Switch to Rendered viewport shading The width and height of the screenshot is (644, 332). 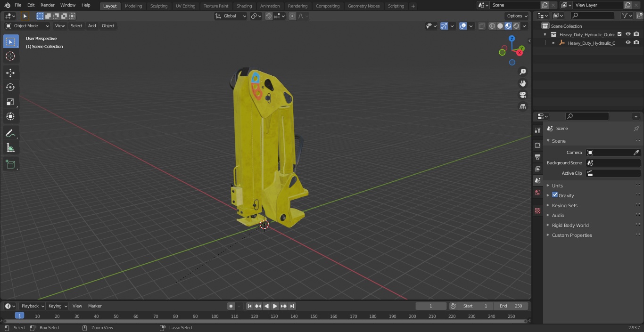click(x=516, y=26)
